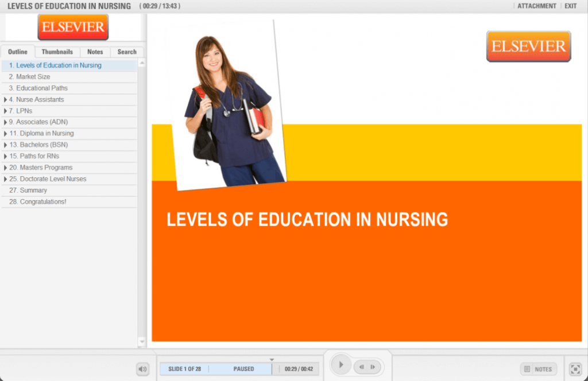Exit the presentation via EXIT

(570, 6)
